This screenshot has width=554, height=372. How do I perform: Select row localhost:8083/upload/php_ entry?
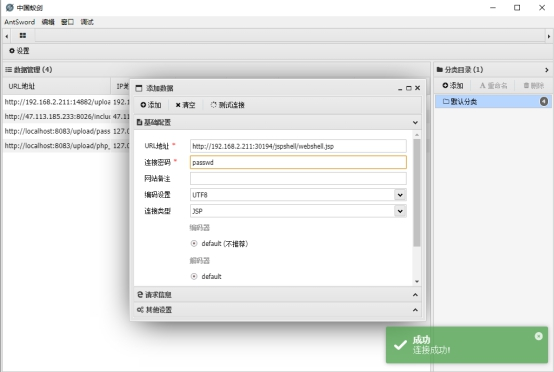click(66, 146)
